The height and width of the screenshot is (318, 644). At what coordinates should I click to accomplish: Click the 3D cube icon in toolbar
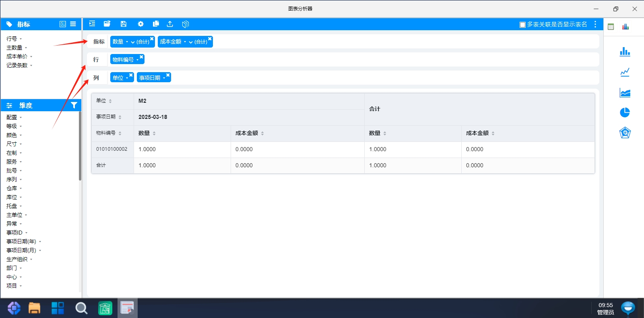(x=185, y=24)
